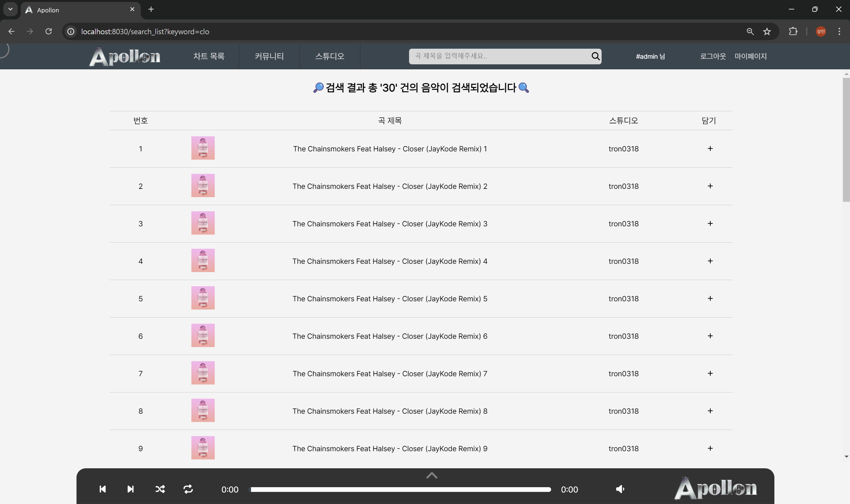Expand the player with the up chevron
The height and width of the screenshot is (504, 850).
(x=431, y=476)
